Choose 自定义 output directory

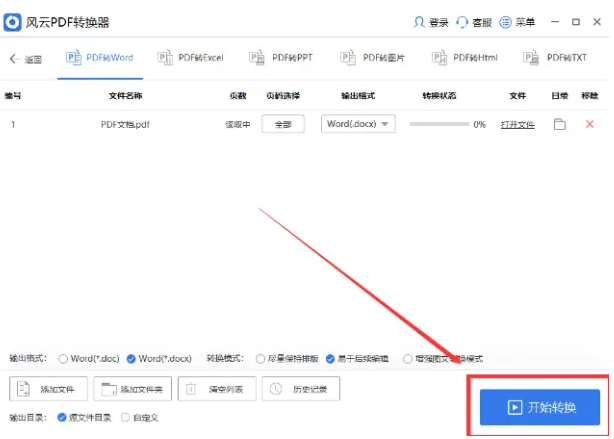pos(125,417)
